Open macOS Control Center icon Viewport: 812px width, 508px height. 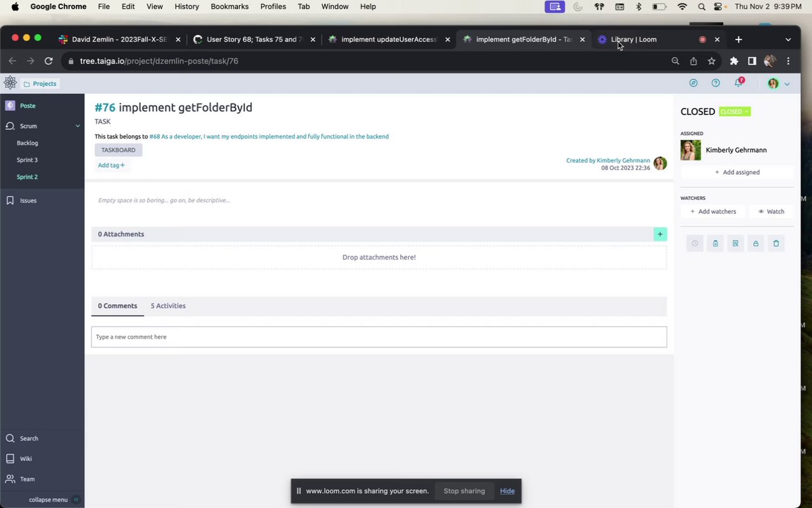coord(718,6)
